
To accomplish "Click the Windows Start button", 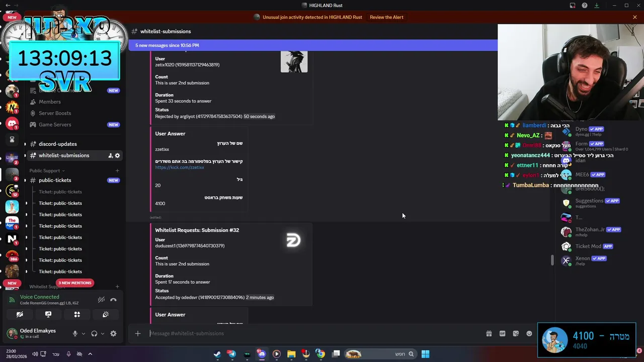I will pyautogui.click(x=425, y=354).
